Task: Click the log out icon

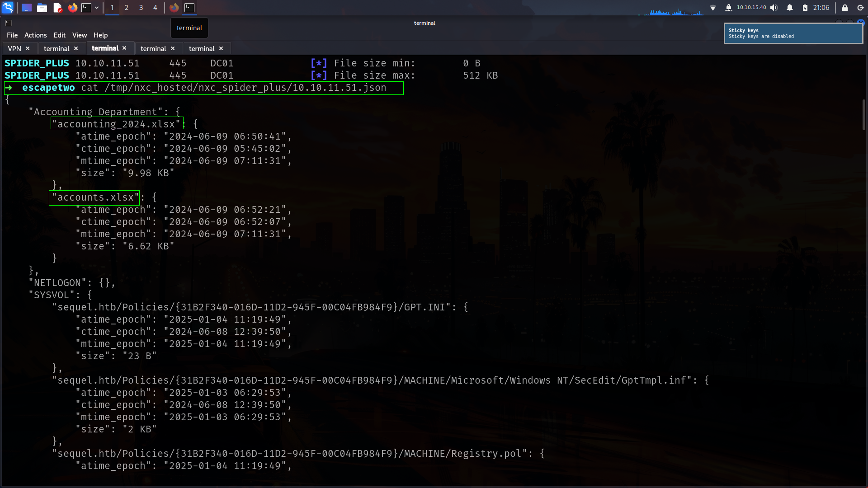Action: click(860, 8)
